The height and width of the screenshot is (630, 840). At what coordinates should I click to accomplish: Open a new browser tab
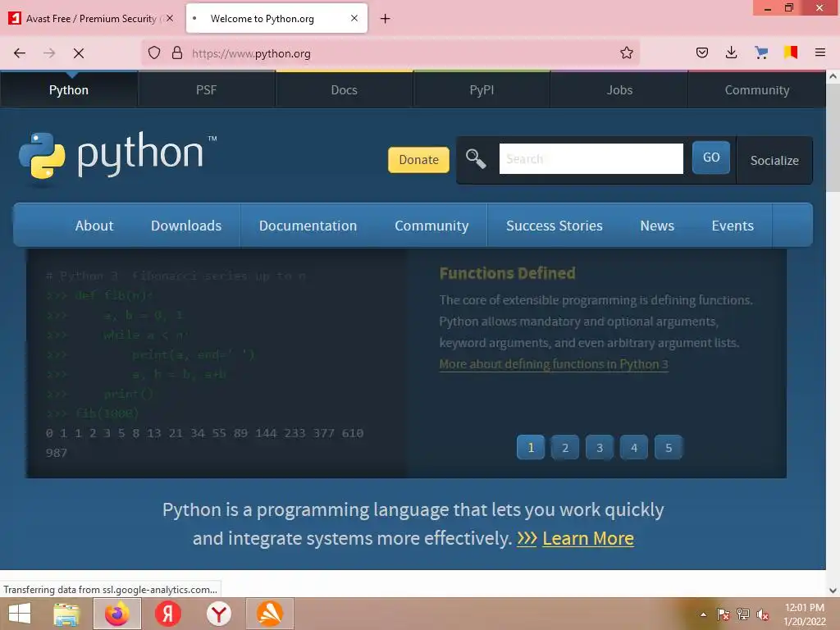tap(385, 19)
